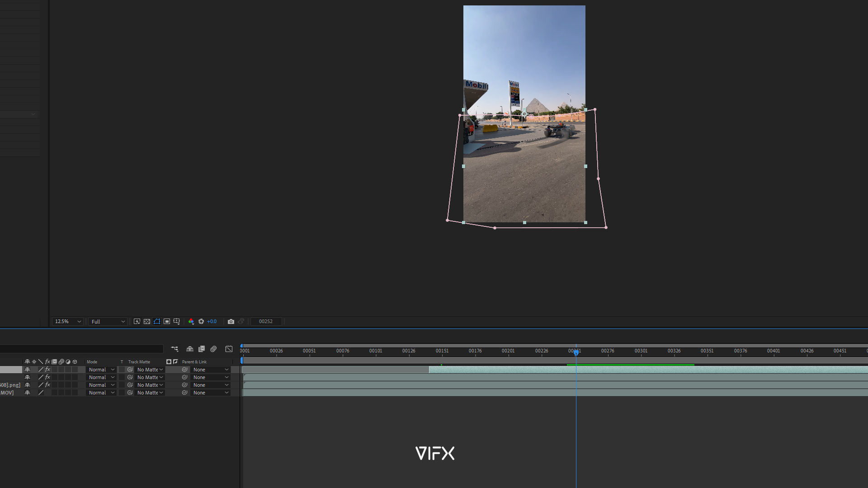The width and height of the screenshot is (868, 488).
Task: Click the 00101 mark on the time ruler
Action: coord(375,351)
